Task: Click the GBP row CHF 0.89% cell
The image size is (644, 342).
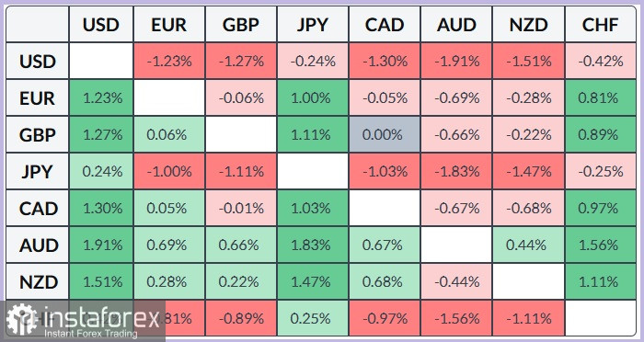Action: [x=600, y=134]
